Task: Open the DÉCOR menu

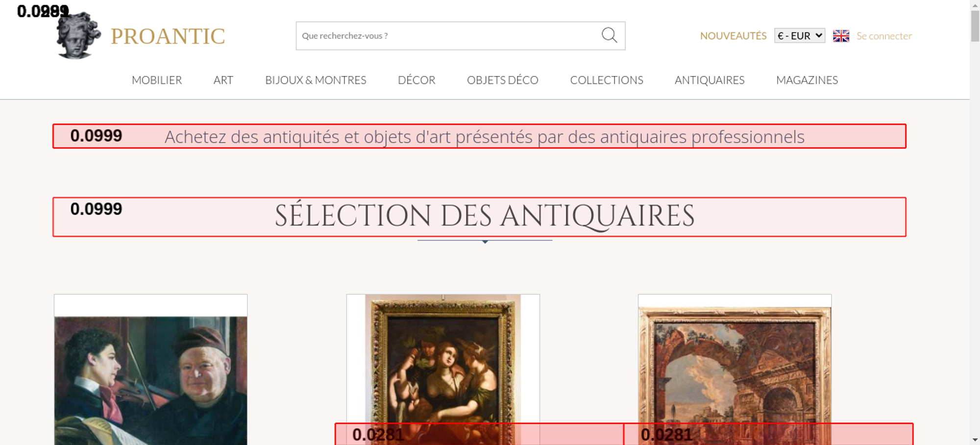Action: click(x=416, y=80)
